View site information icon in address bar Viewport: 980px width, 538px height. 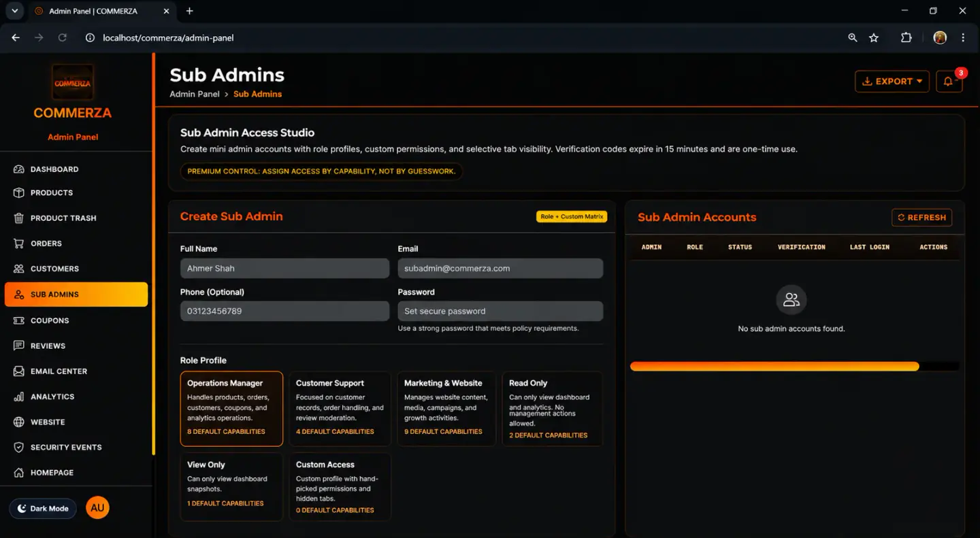coord(90,38)
